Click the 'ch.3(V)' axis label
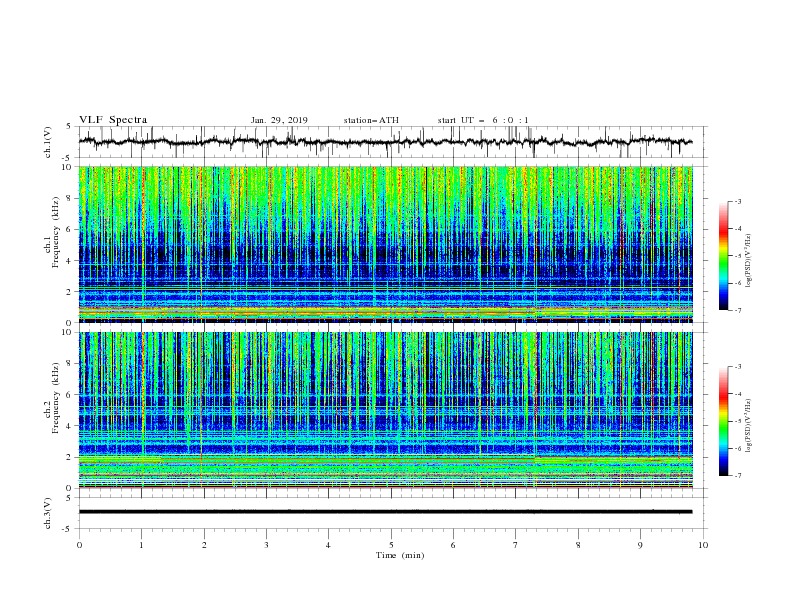 [x=48, y=513]
